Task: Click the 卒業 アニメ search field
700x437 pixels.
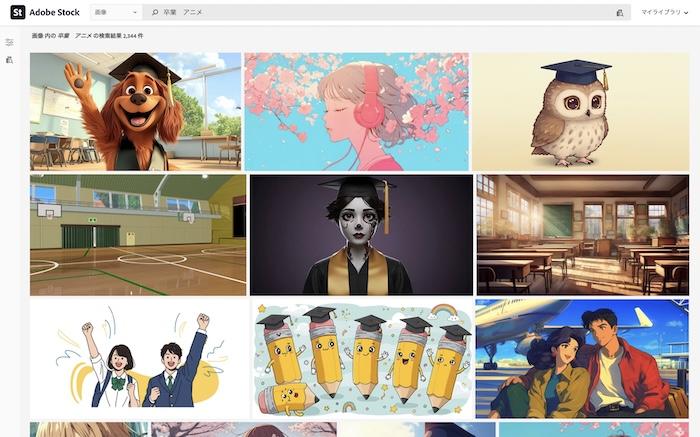Action: pos(386,12)
